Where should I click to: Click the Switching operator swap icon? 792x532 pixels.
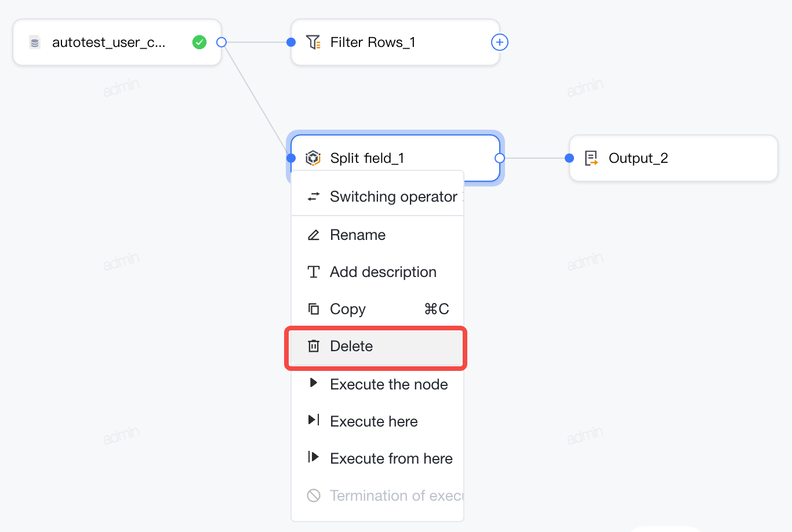click(x=314, y=197)
